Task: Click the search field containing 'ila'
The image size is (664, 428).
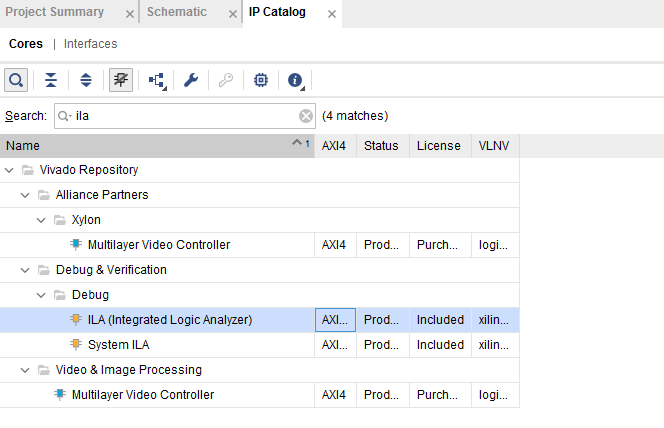Action: [x=185, y=116]
